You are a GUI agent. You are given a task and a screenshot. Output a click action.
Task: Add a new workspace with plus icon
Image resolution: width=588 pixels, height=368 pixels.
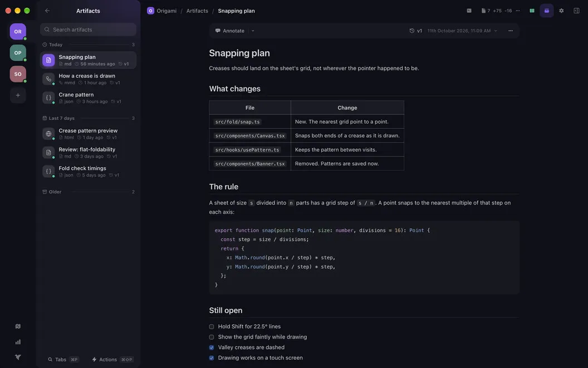(x=18, y=95)
